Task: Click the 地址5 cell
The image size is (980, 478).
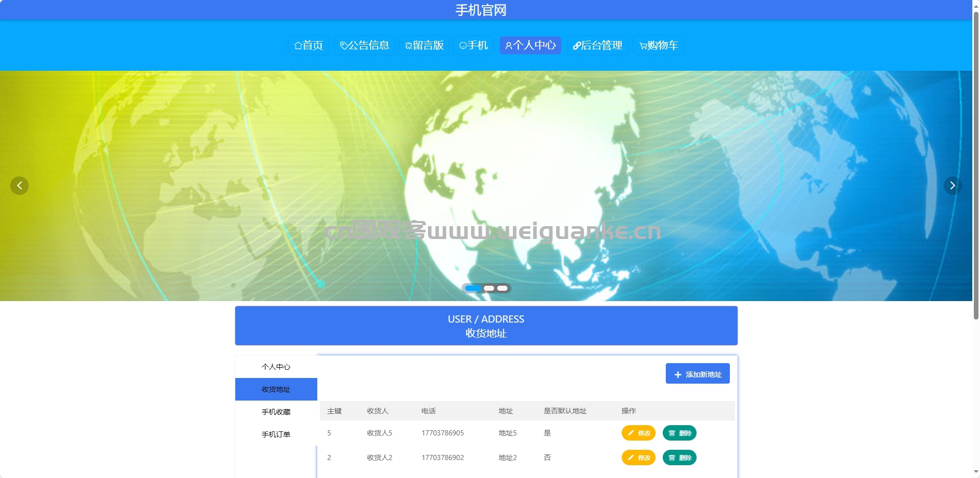Action: coord(507,433)
